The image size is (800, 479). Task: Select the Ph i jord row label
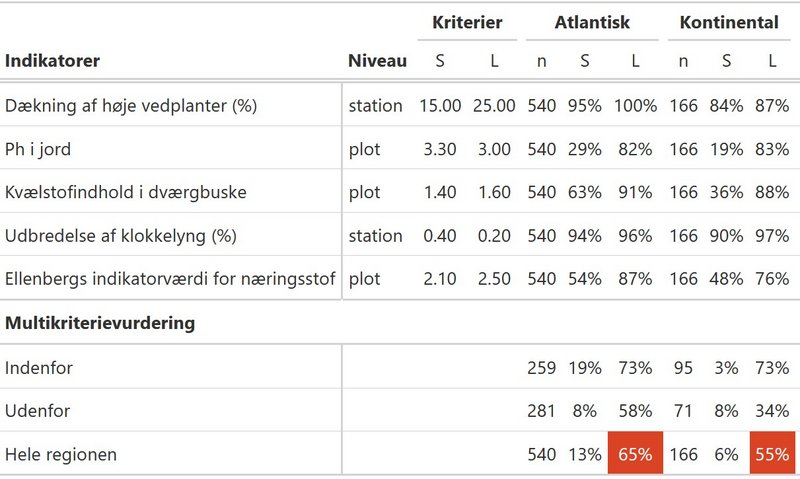[x=38, y=149]
